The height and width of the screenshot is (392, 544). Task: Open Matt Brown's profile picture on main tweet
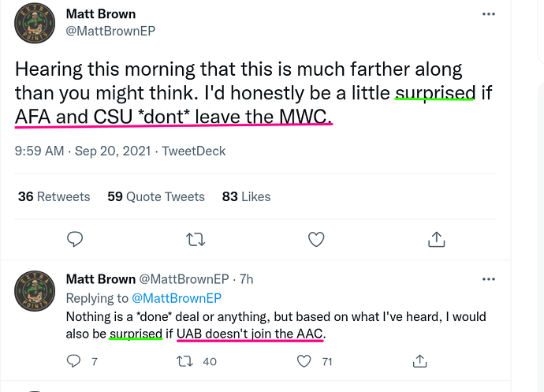[x=35, y=23]
